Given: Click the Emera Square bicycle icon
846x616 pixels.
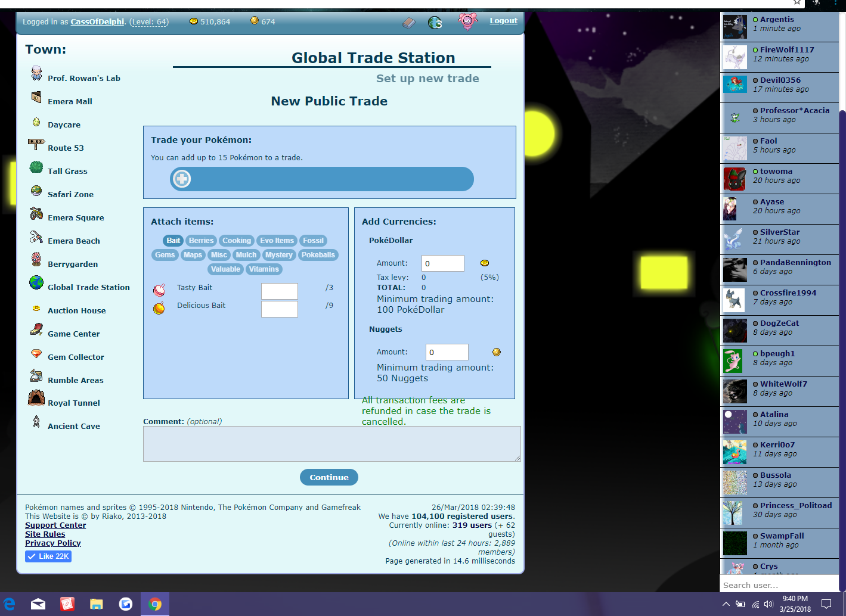Looking at the screenshot, I should (36, 214).
